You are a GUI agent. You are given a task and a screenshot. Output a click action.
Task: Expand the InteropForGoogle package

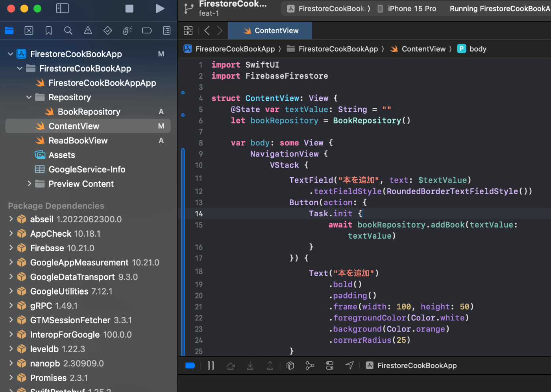coord(11,334)
